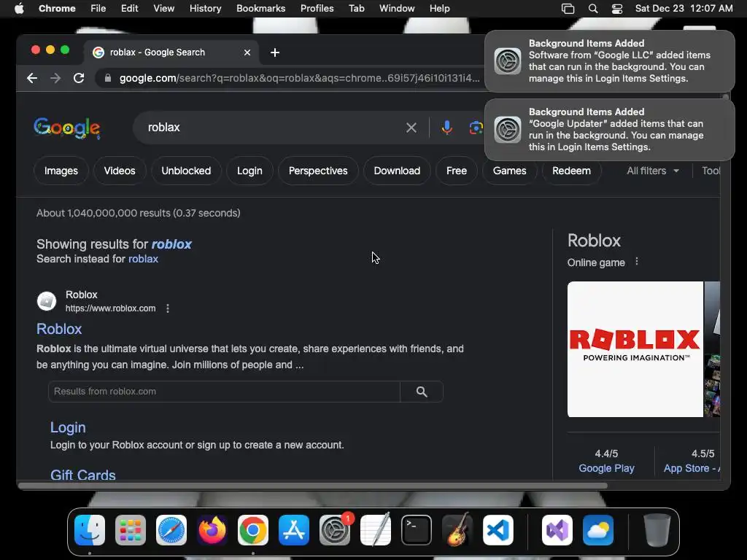Viewport: 747px width, 560px height.
Task: Open GarageBand from the Dock
Action: [457, 530]
